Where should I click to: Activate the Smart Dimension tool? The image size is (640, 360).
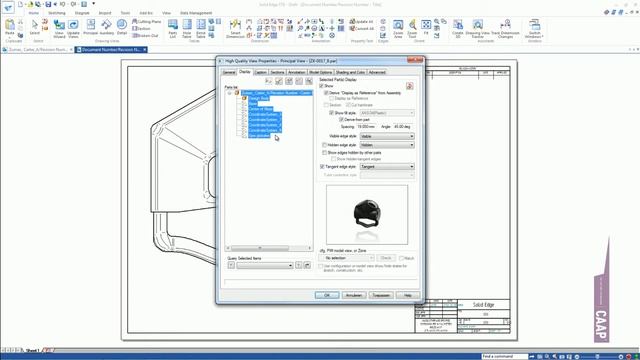(235, 29)
